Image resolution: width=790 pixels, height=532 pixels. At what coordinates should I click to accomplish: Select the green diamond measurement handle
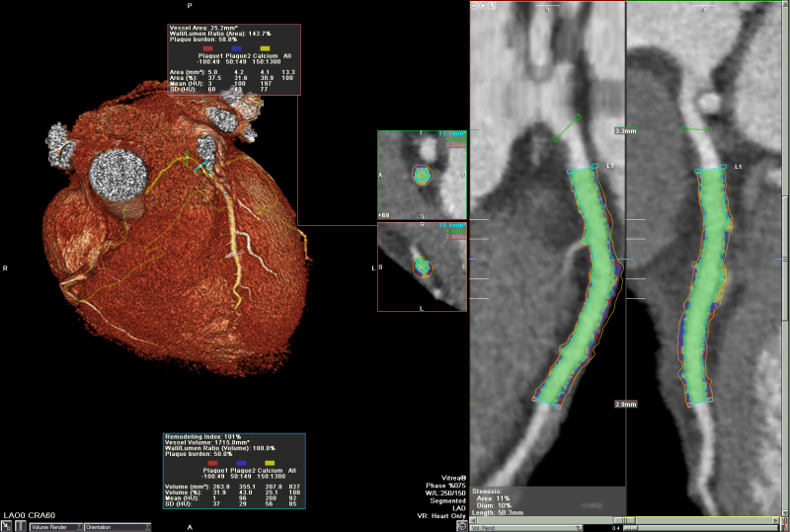(x=580, y=117)
